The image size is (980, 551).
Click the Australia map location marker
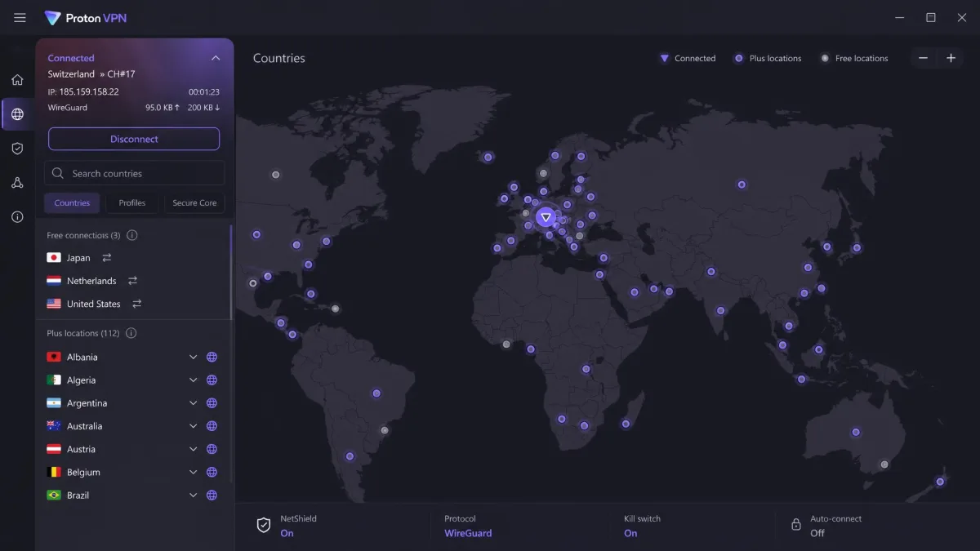click(x=856, y=432)
